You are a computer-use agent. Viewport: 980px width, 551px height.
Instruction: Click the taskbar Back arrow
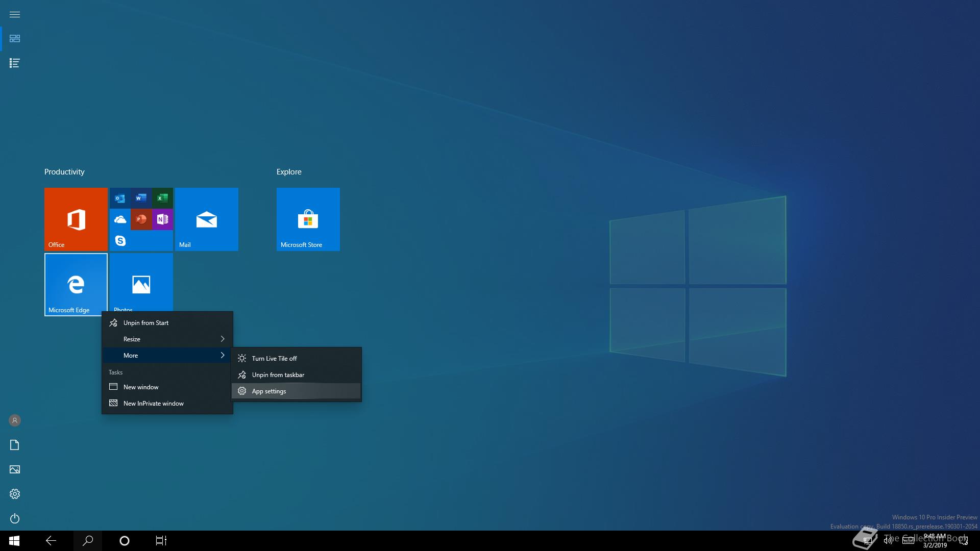tap(51, 541)
